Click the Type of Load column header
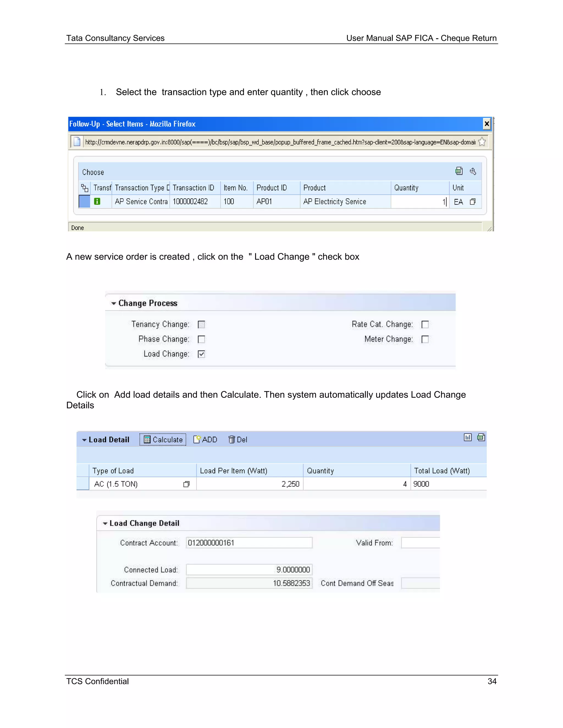This screenshot has width=563, height=728. 143,471
